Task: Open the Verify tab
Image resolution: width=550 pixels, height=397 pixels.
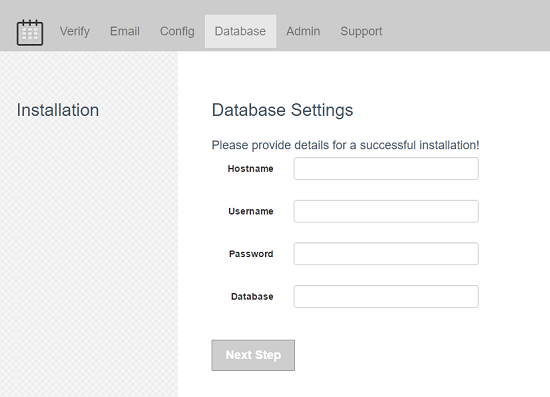Action: 74,31
